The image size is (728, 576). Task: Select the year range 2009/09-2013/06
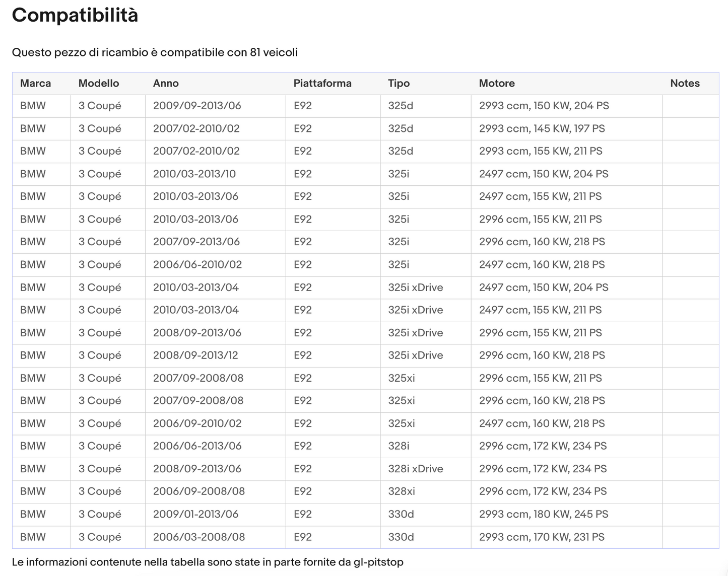click(197, 106)
